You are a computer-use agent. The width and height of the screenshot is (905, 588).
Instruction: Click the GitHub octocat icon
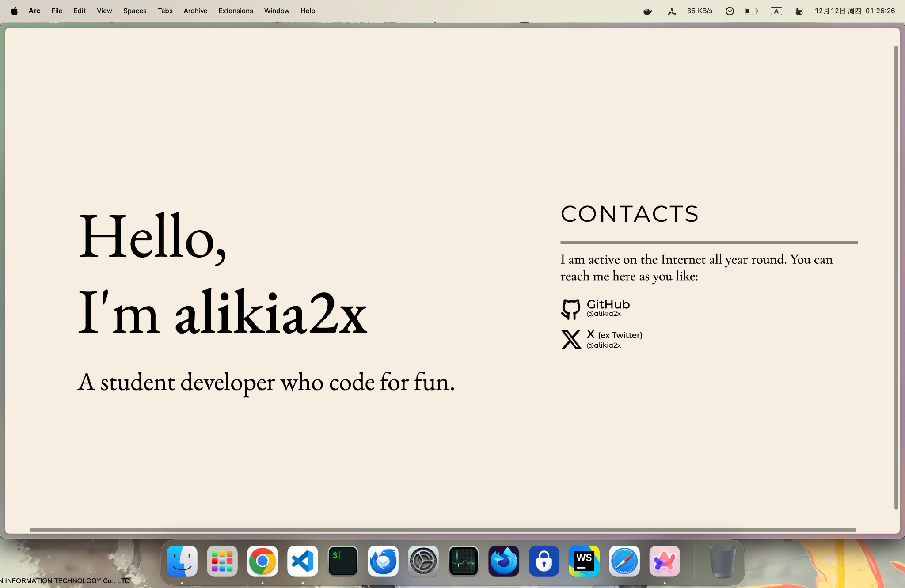[x=570, y=309]
